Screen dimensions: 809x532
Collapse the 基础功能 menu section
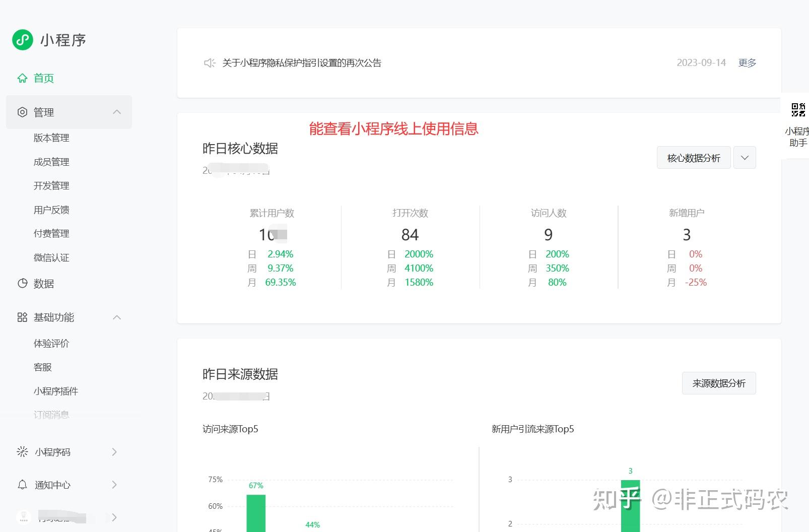pyautogui.click(x=117, y=317)
